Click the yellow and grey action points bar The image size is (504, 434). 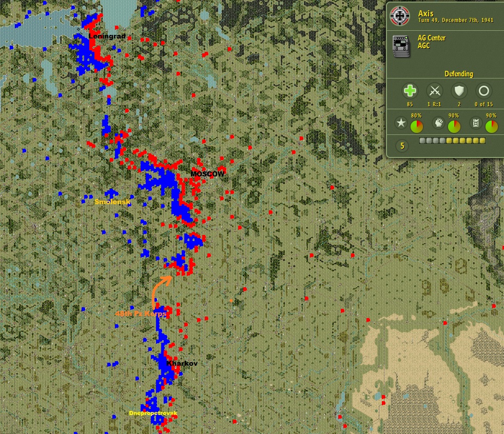point(452,141)
